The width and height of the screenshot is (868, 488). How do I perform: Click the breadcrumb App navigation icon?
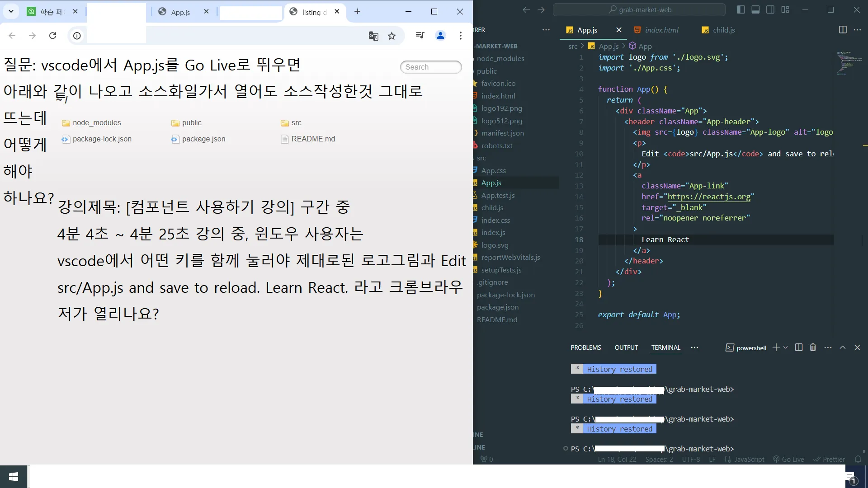[x=631, y=46]
